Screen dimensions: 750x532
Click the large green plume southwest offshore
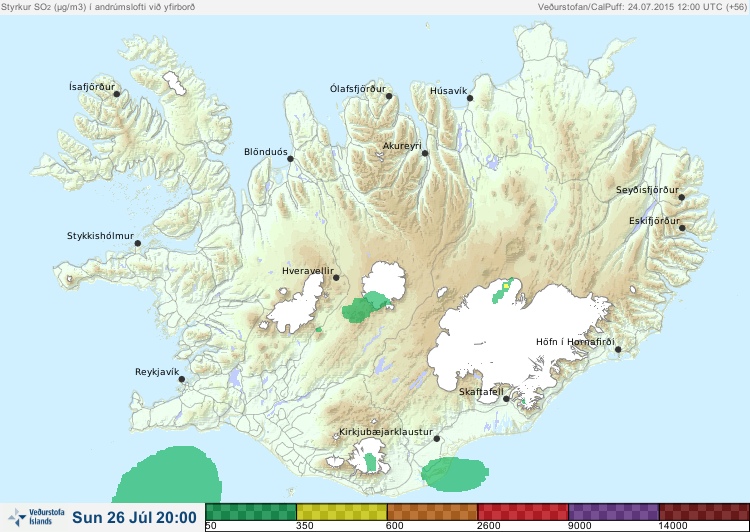point(168,475)
